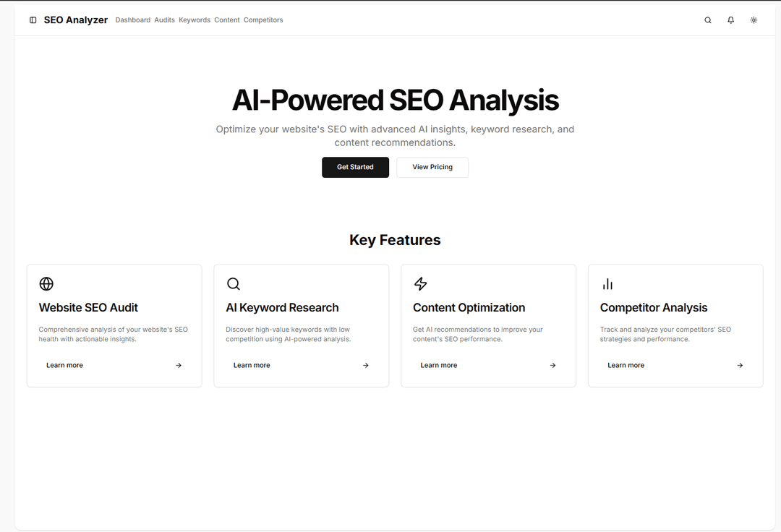Click the lightning icon on Content Optimization

420,283
